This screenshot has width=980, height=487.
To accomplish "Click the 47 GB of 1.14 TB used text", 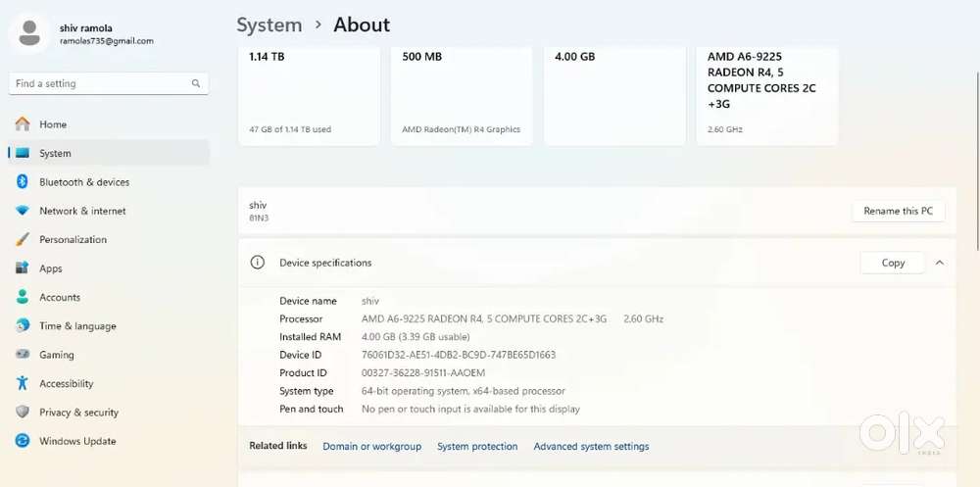I will [x=290, y=129].
